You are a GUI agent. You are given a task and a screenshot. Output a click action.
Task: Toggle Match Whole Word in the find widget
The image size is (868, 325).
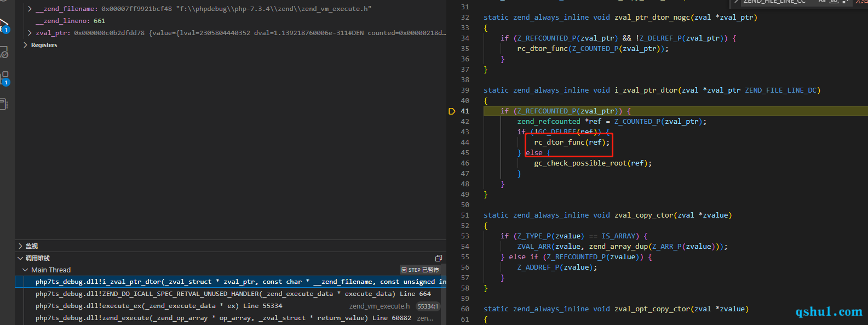tap(834, 2)
